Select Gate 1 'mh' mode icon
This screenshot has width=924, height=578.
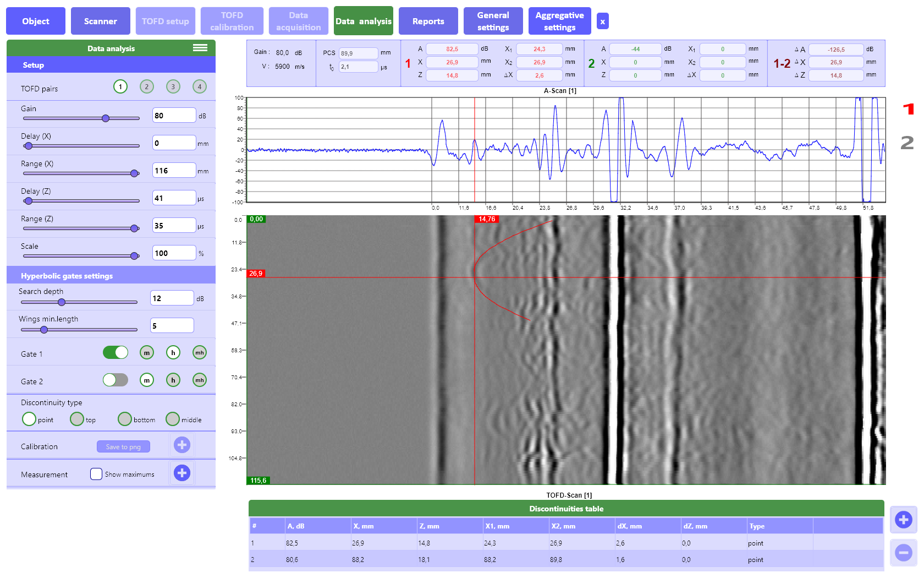[x=200, y=353]
